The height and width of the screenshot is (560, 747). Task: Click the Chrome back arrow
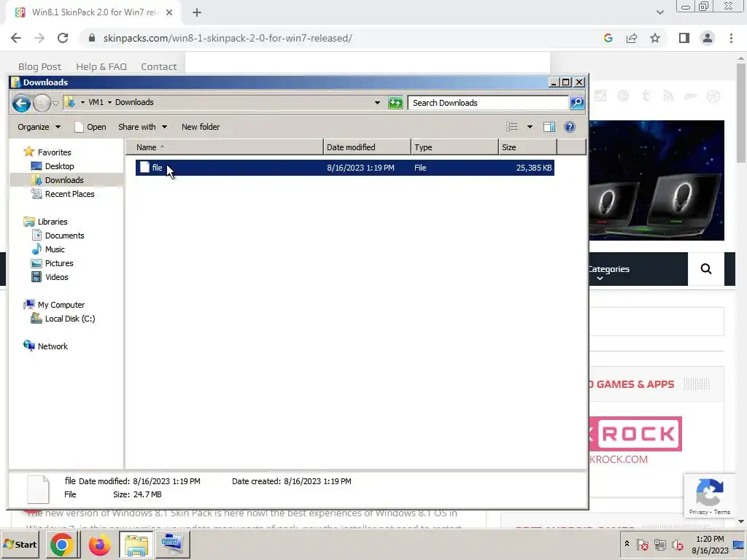pos(16,38)
